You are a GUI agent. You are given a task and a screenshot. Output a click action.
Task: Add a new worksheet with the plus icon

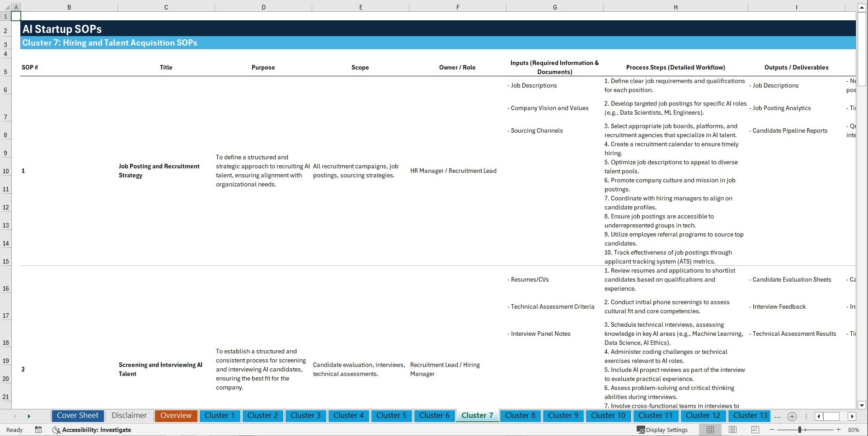click(x=792, y=416)
